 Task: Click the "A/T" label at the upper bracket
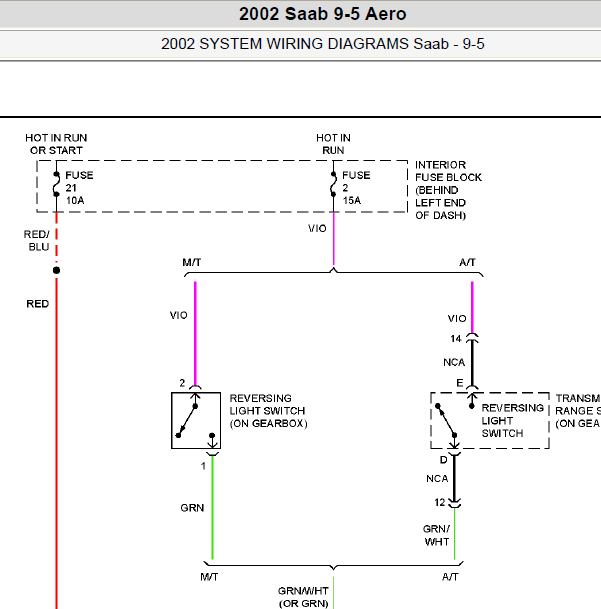pos(467,263)
